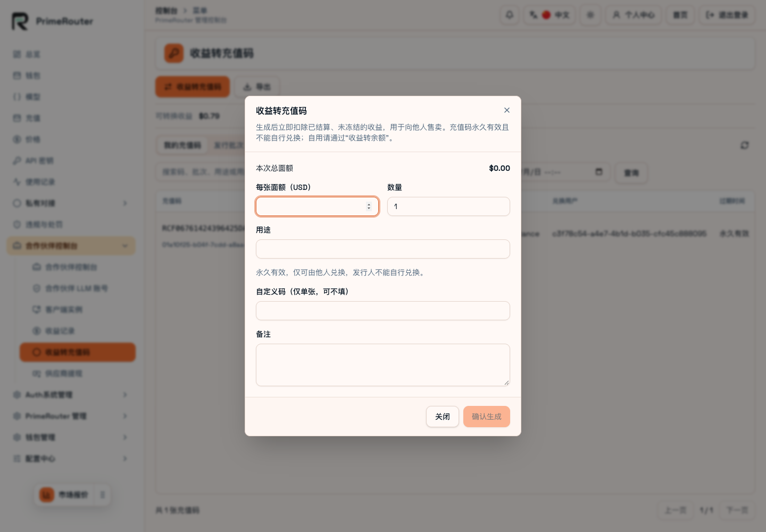Click the stepper arrows in the 每张面额 field
Viewport: 766px width, 532px height.
[x=369, y=206]
